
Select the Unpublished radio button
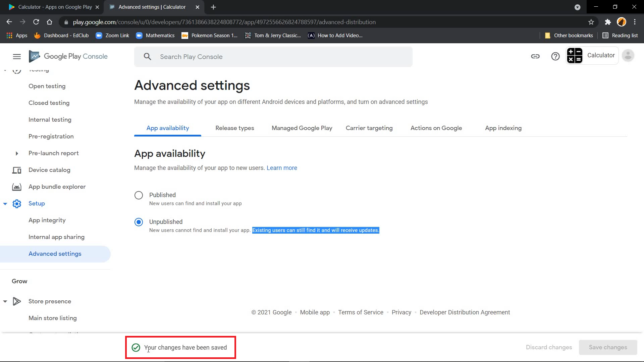coord(139,222)
